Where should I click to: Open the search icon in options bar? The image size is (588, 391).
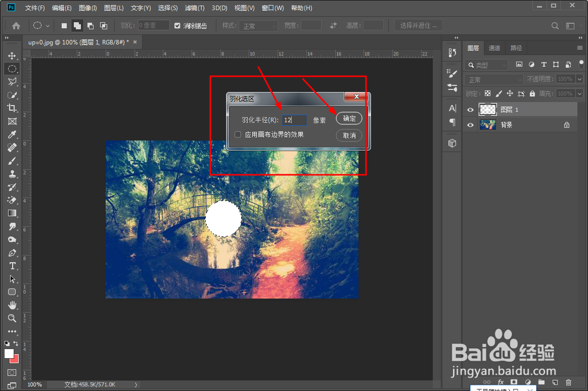tap(555, 26)
